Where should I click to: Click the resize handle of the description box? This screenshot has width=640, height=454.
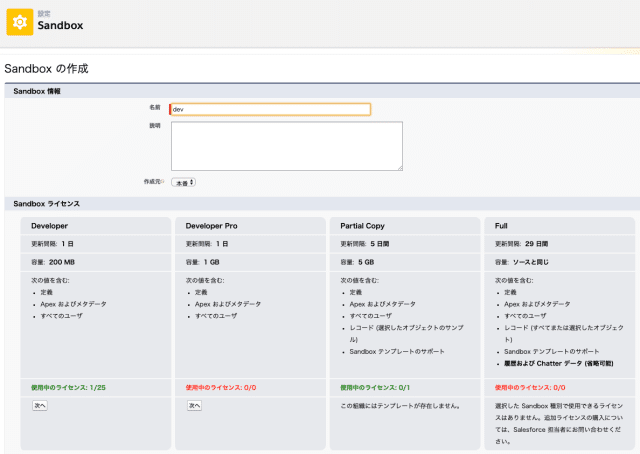click(400, 168)
